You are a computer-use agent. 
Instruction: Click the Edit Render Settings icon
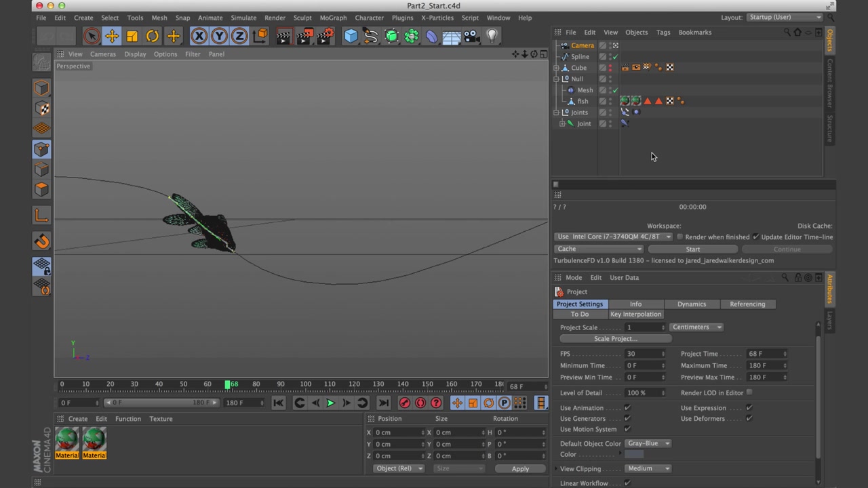(x=326, y=36)
